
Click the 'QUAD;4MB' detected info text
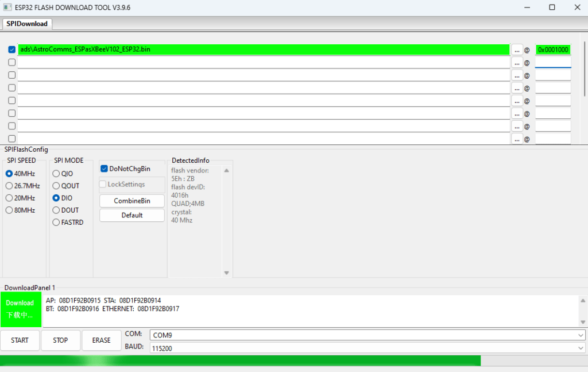pos(188,204)
